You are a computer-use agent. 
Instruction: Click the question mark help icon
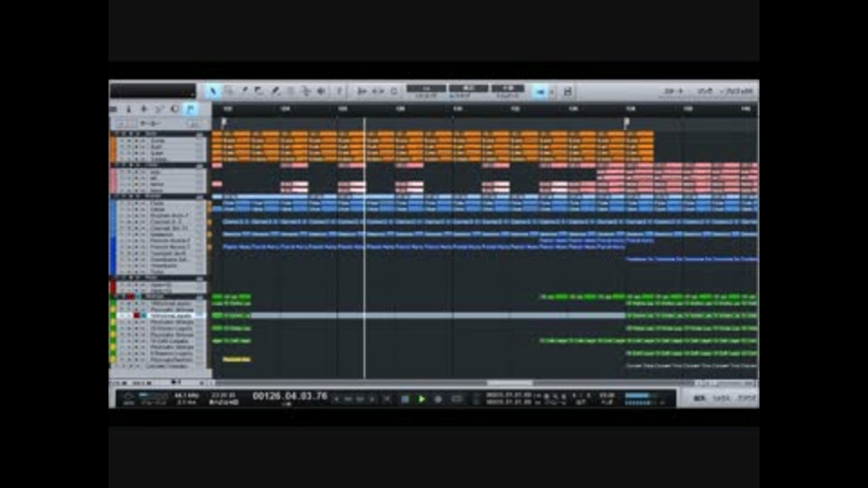(339, 91)
